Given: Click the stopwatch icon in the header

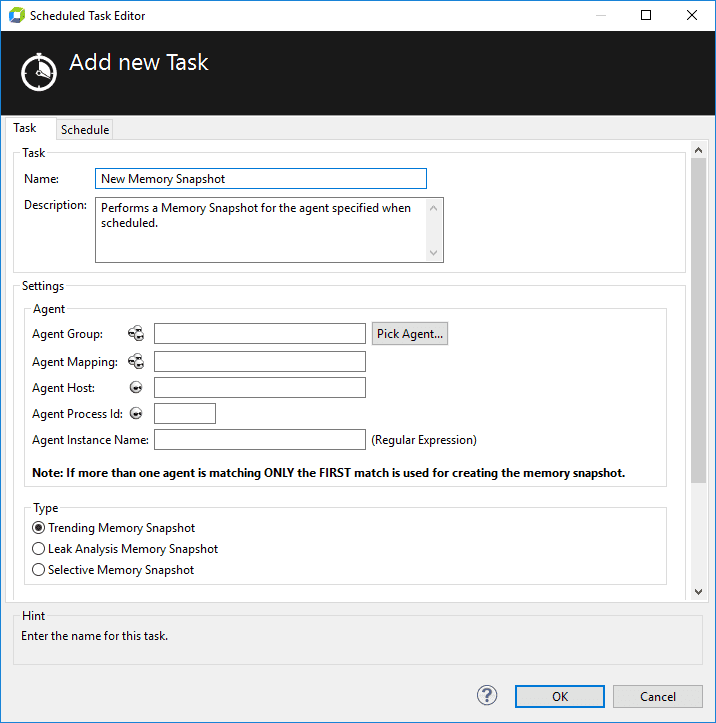Looking at the screenshot, I should (39, 72).
